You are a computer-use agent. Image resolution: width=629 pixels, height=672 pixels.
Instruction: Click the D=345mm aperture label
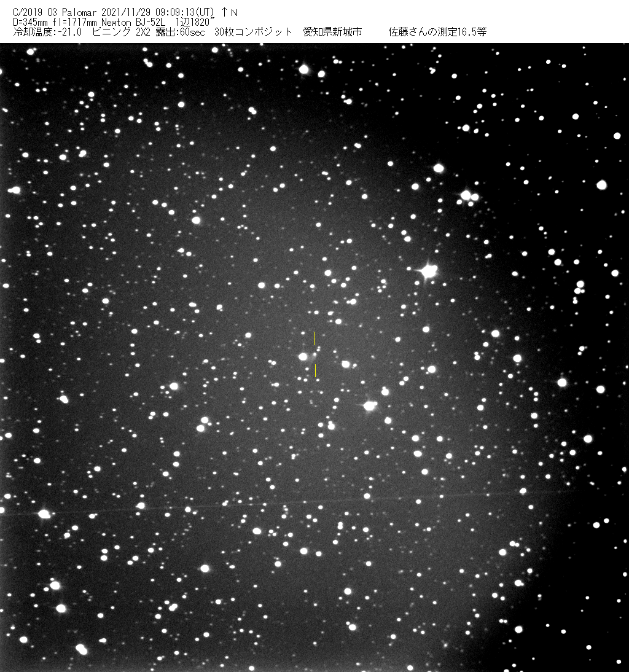click(28, 21)
